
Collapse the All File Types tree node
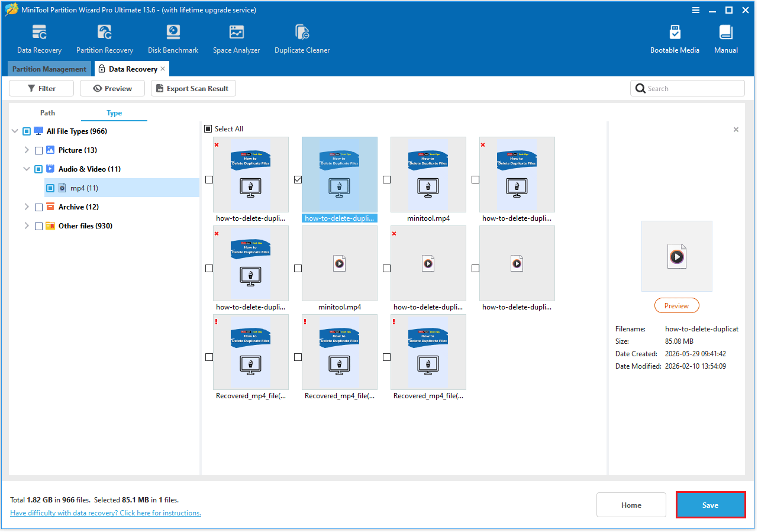coord(15,131)
